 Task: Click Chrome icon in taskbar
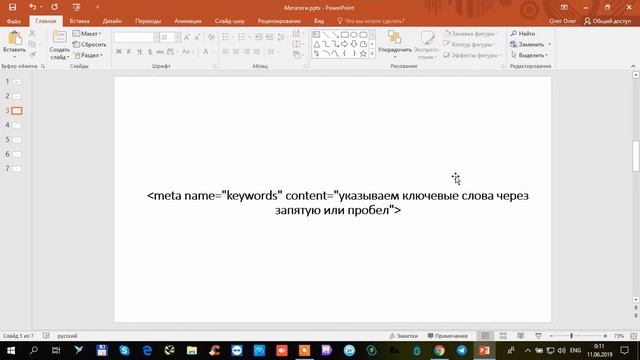439,350
